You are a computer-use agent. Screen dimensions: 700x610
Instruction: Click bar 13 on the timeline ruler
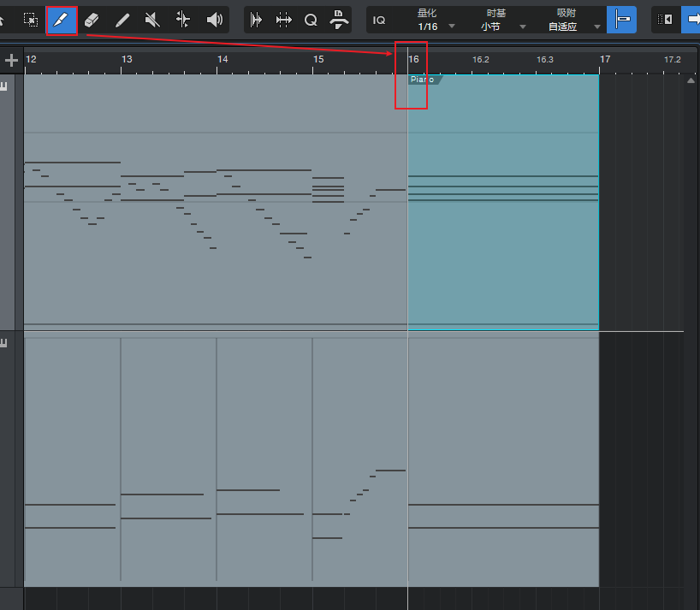click(127, 59)
